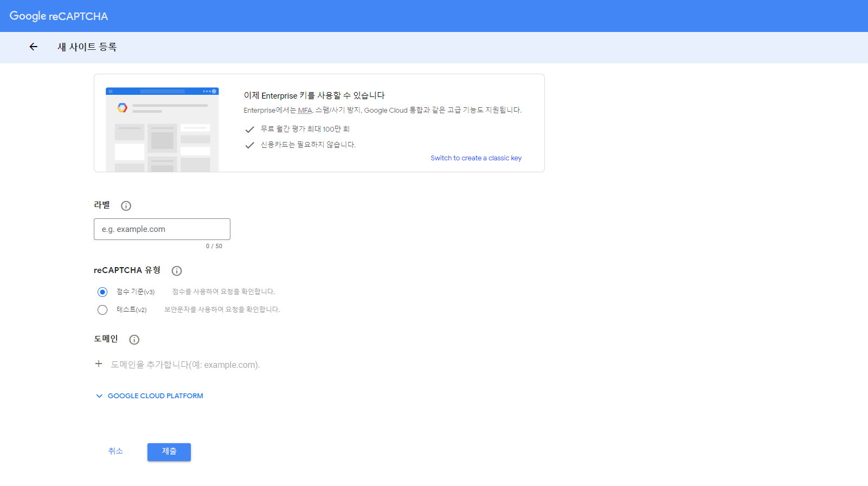Expand the GOOGLE CLOUD PLATFORM section
Image resolution: width=868 pixels, height=486 pixels.
pos(150,396)
